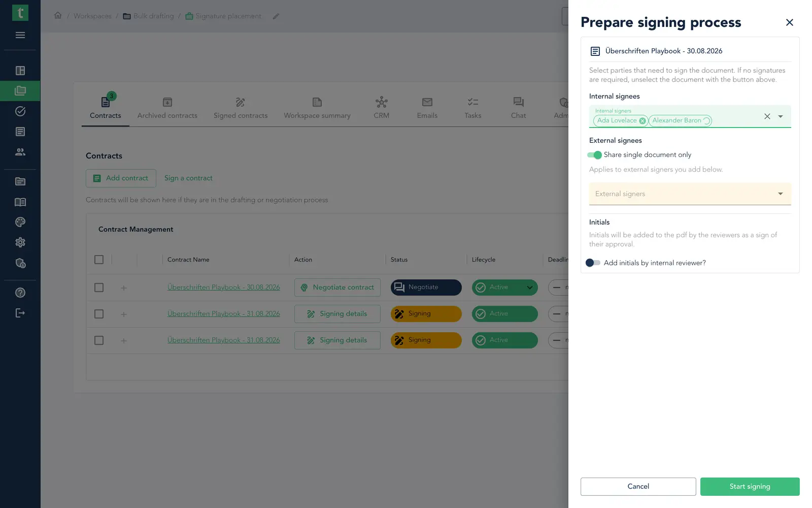Open the people/contacts icon in the sidebar

pyautogui.click(x=20, y=152)
